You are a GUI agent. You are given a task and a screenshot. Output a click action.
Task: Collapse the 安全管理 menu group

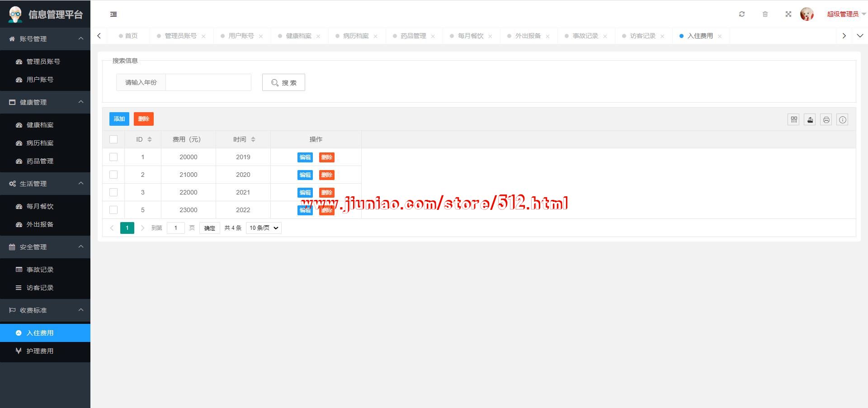[45, 247]
